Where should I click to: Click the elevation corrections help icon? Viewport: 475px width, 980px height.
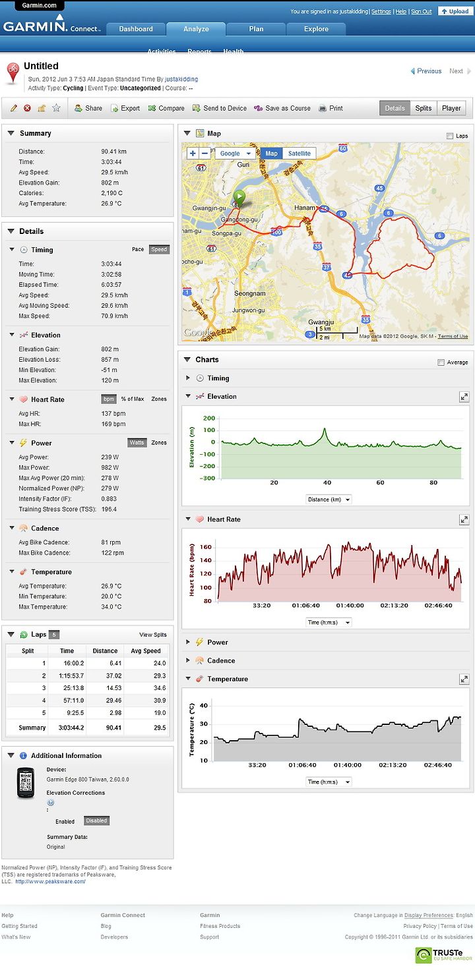(x=51, y=803)
